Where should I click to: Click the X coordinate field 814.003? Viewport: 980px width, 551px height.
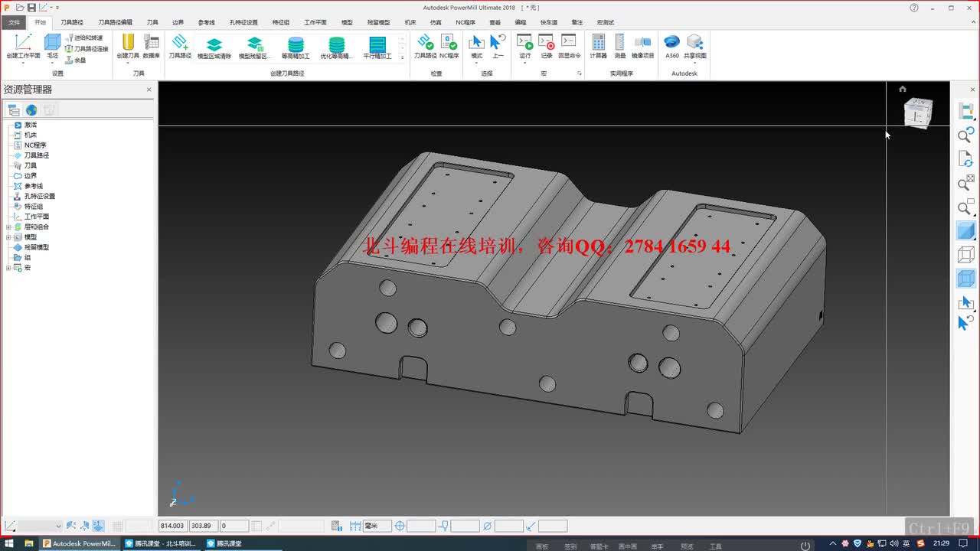tap(172, 526)
